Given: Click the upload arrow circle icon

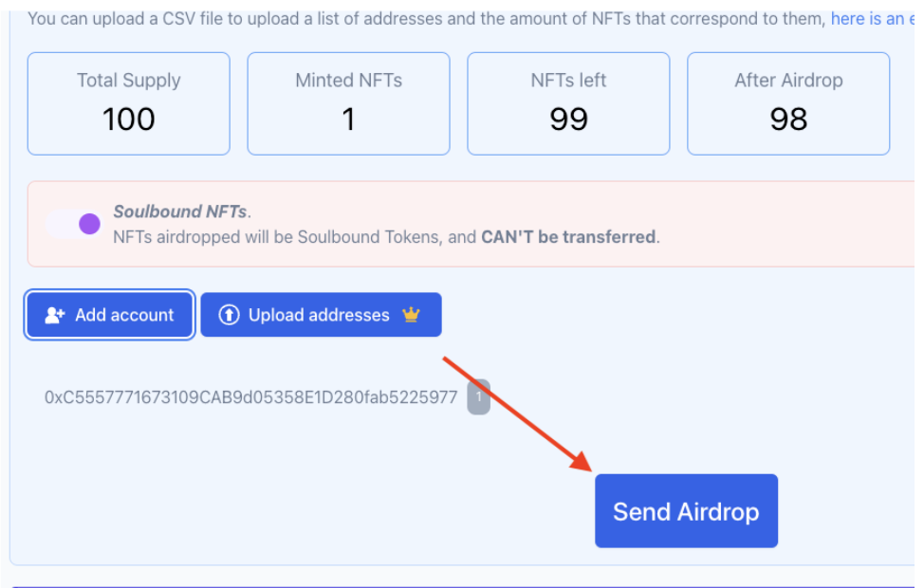Looking at the screenshot, I should [230, 315].
